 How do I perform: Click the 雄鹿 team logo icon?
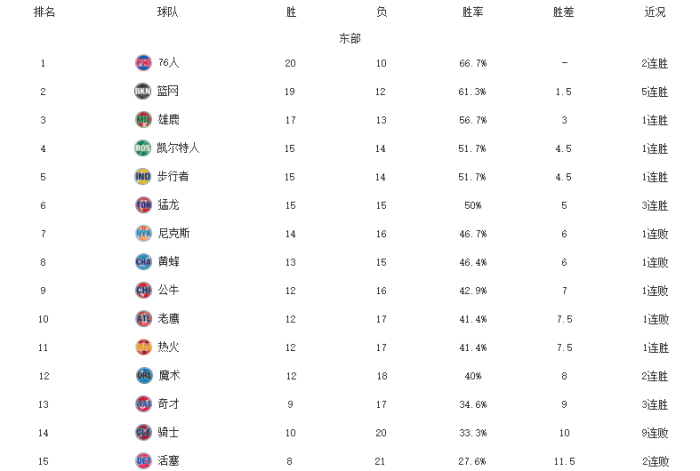[143, 120]
